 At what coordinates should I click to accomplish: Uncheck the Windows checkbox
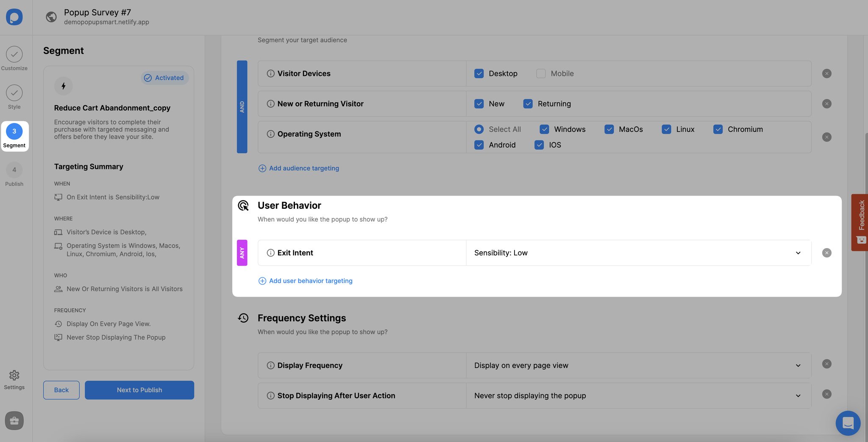[x=544, y=129]
